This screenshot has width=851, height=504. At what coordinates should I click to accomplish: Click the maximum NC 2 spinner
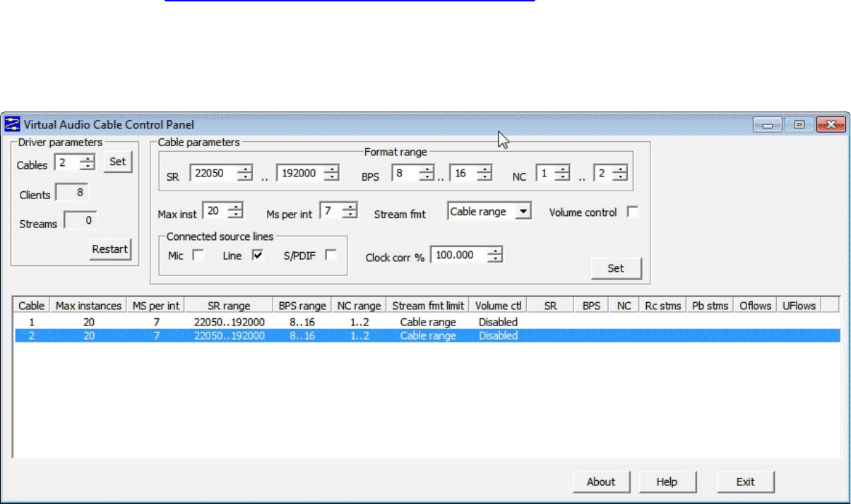(619, 174)
